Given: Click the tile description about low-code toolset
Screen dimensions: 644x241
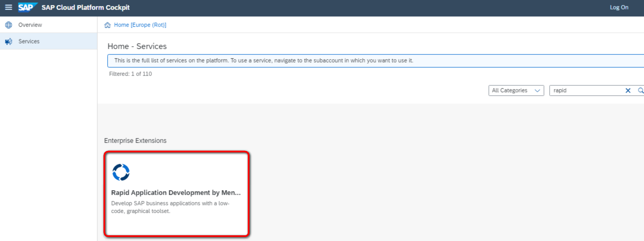Looking at the screenshot, I should click(170, 207).
